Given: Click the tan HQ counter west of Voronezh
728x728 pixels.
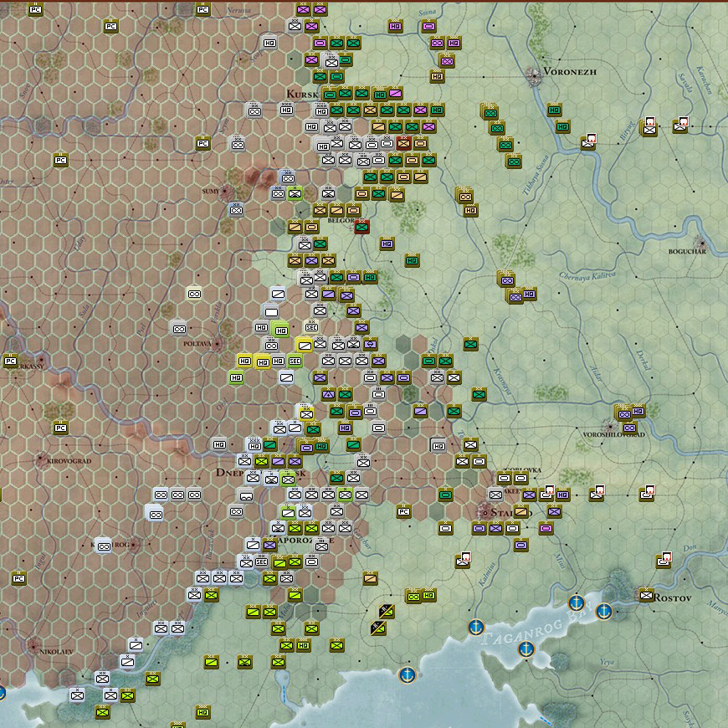Looking at the screenshot, I should [437, 76].
